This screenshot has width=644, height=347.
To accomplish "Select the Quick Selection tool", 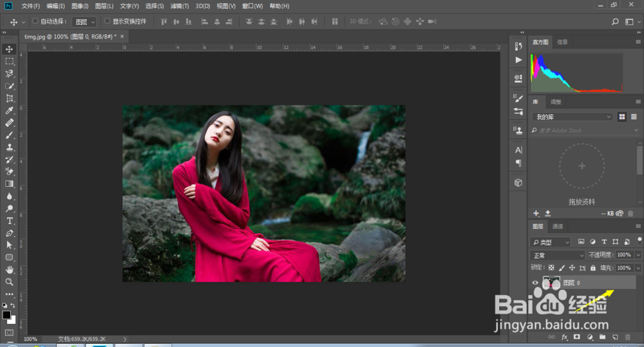I will coord(9,86).
